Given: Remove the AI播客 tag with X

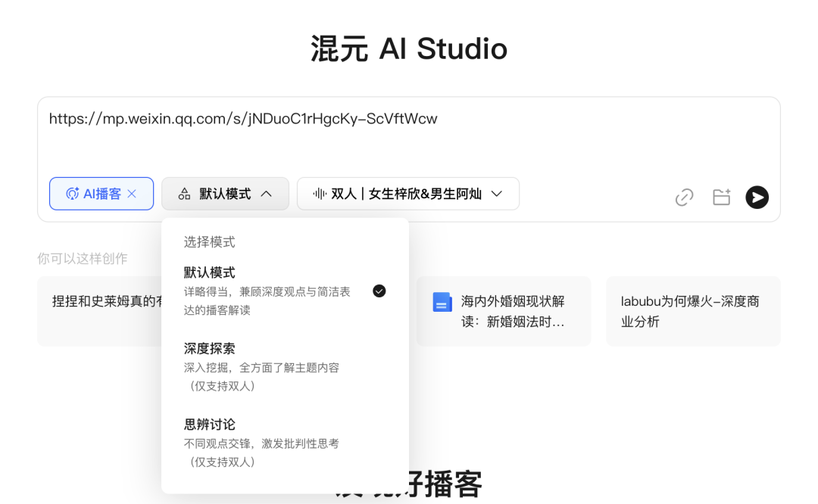Looking at the screenshot, I should tap(132, 194).
